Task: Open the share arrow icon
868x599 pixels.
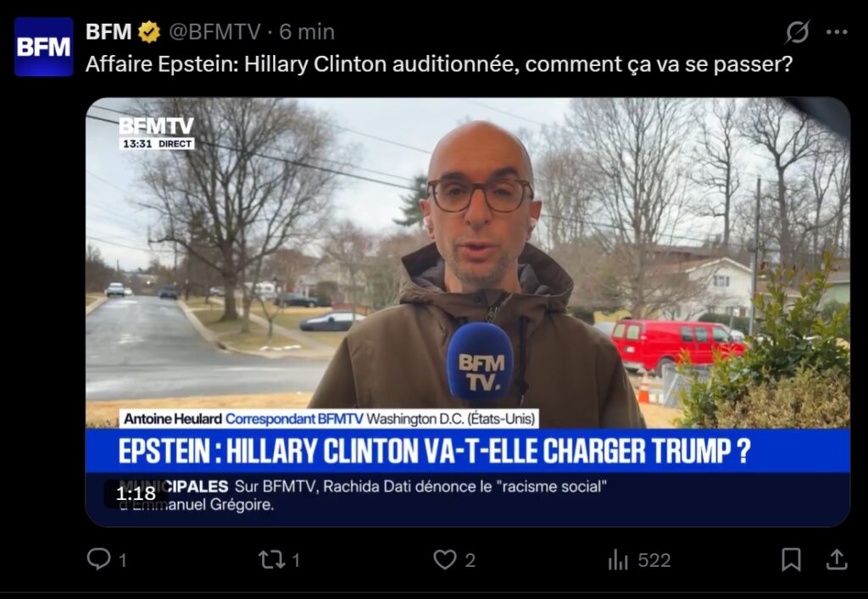Action: tap(837, 559)
